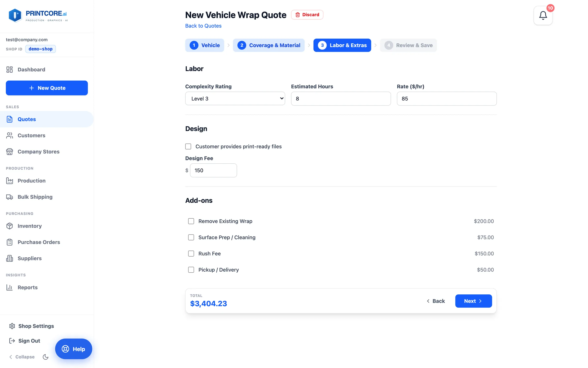The image size is (588, 368).
Task: Select the Labor & Extras step
Action: pyautogui.click(x=342, y=45)
